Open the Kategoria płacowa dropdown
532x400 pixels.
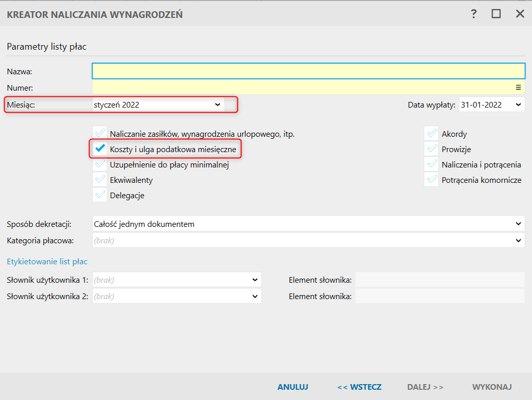click(518, 240)
